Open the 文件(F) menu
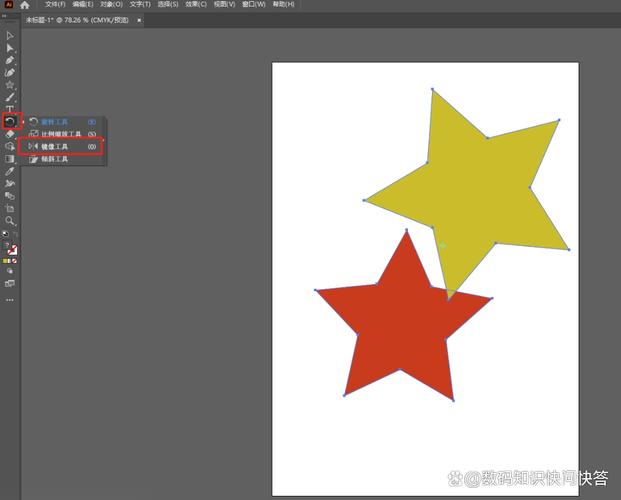Image resolution: width=621 pixels, height=500 pixels. click(x=55, y=5)
